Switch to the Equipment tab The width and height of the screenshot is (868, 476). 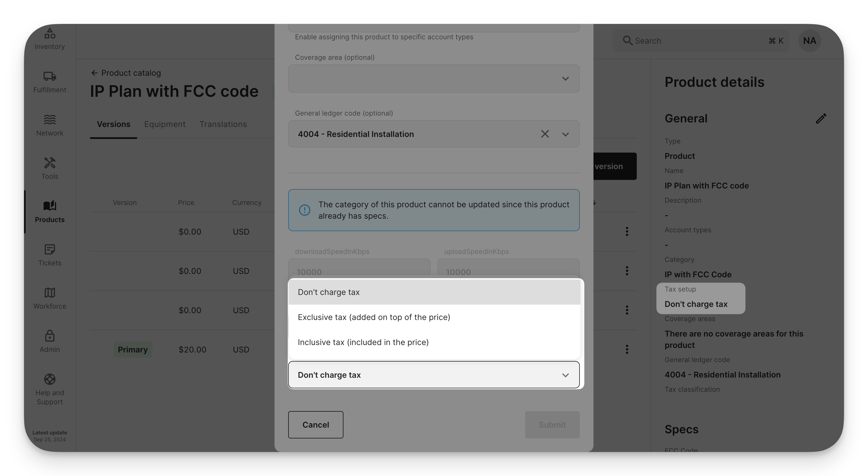click(165, 124)
